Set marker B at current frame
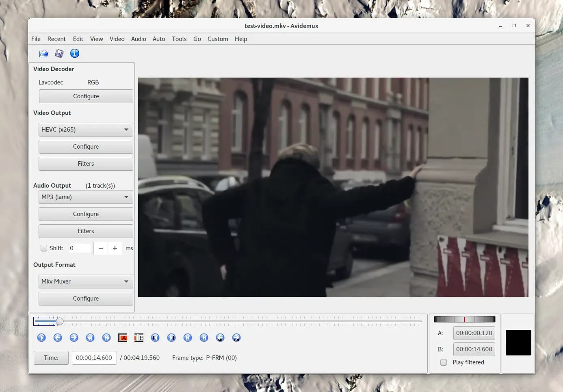563x392 pixels. [x=139, y=338]
